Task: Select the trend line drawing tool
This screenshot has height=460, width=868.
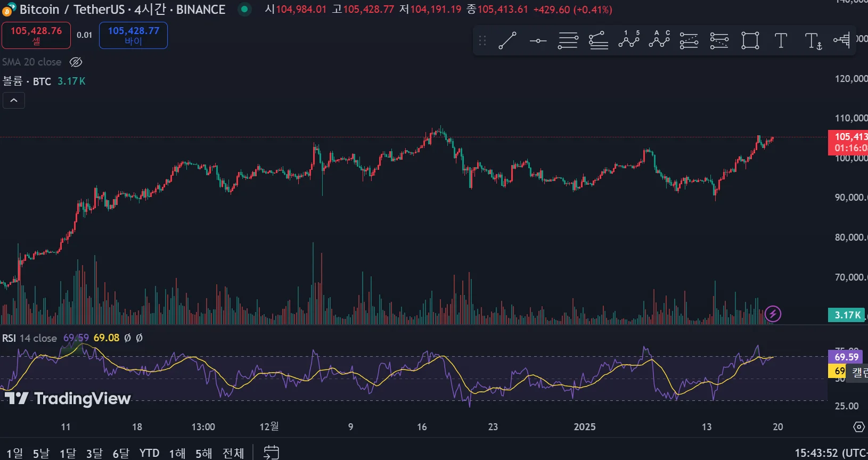Action: 507,40
